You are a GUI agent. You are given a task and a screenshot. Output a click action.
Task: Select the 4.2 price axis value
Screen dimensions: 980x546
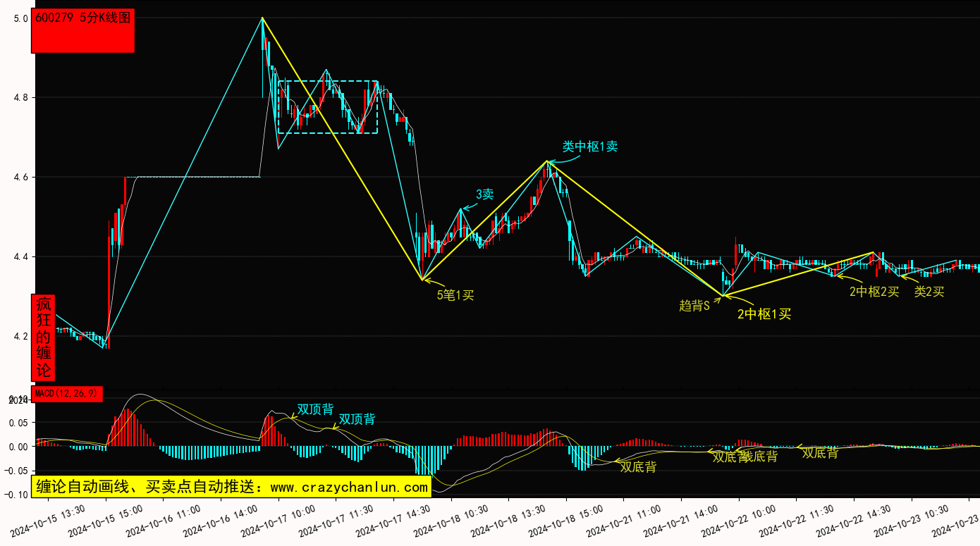pos(20,337)
